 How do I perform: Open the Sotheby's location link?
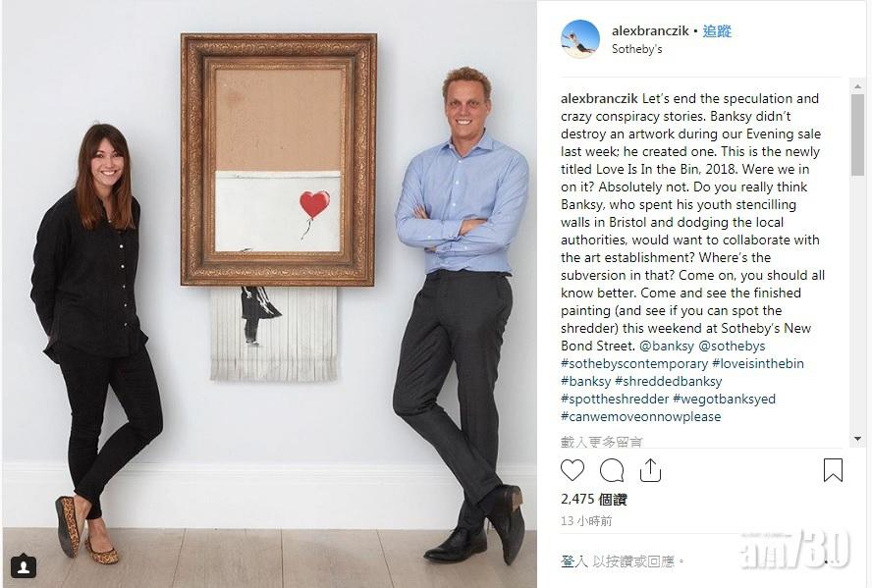tap(636, 49)
